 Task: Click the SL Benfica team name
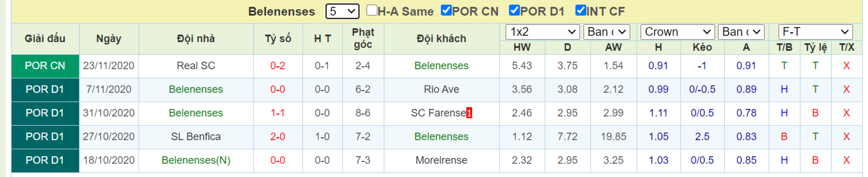point(196,137)
